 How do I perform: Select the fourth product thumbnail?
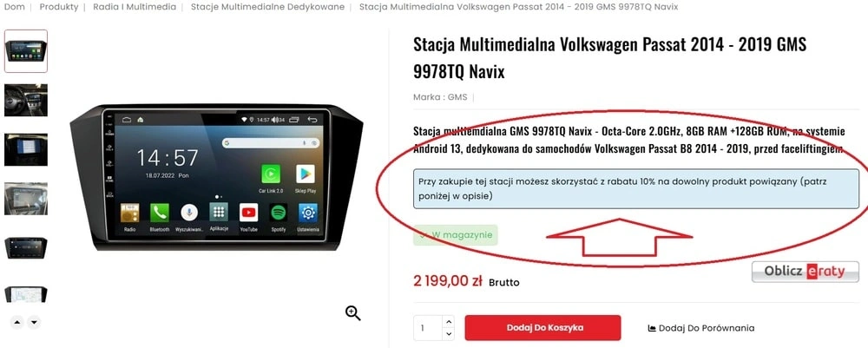tap(26, 199)
